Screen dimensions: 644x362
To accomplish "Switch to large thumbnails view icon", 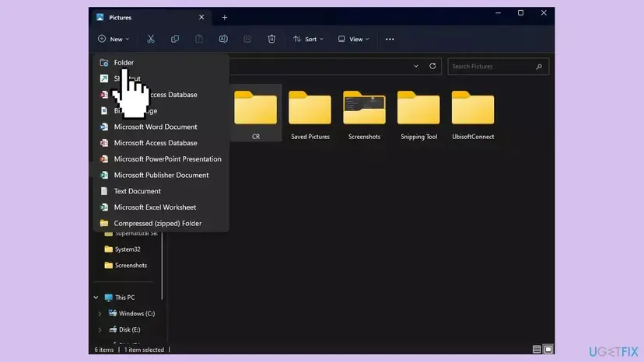I will click(x=548, y=350).
